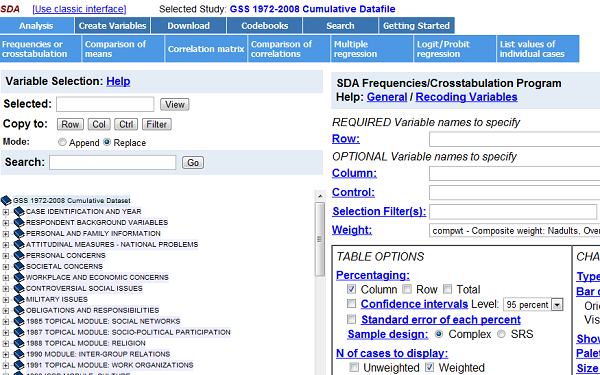Click book icon beside CONTROVERSIAL SOCIAL ISSUES
Screen dimensions: 600x375
pos(19,289)
